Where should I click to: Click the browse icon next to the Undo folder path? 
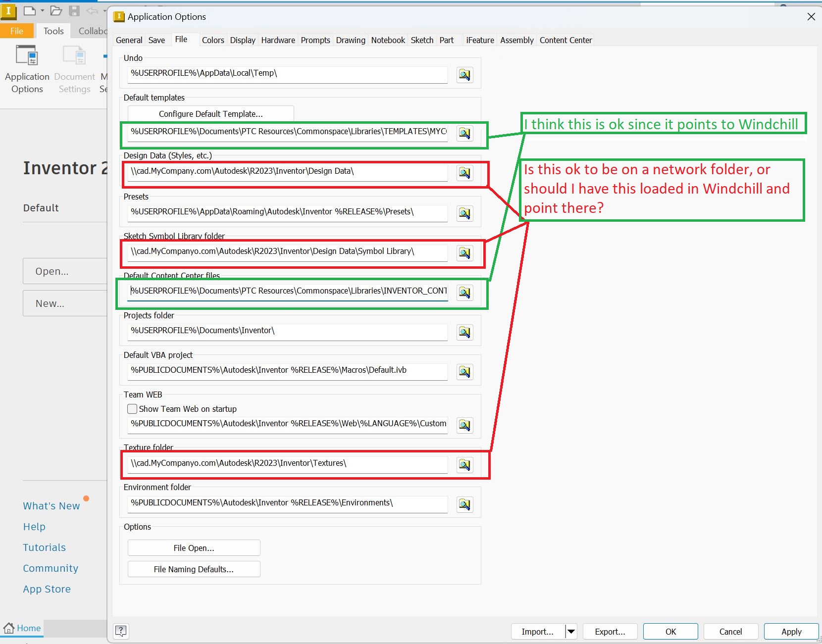(x=464, y=75)
